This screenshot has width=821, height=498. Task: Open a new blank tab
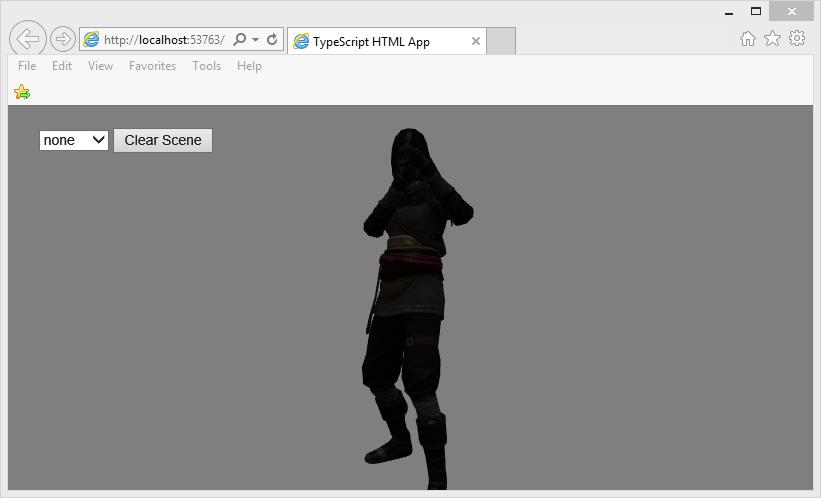pyautogui.click(x=501, y=41)
